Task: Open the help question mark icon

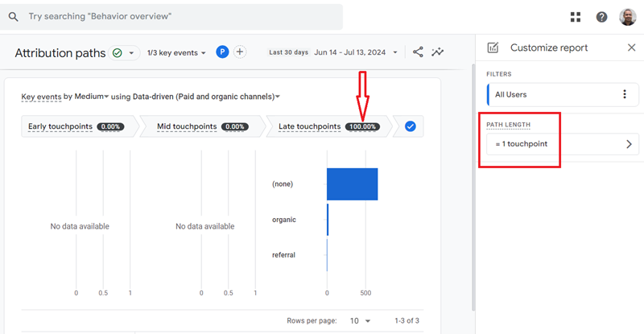Action: [x=601, y=17]
